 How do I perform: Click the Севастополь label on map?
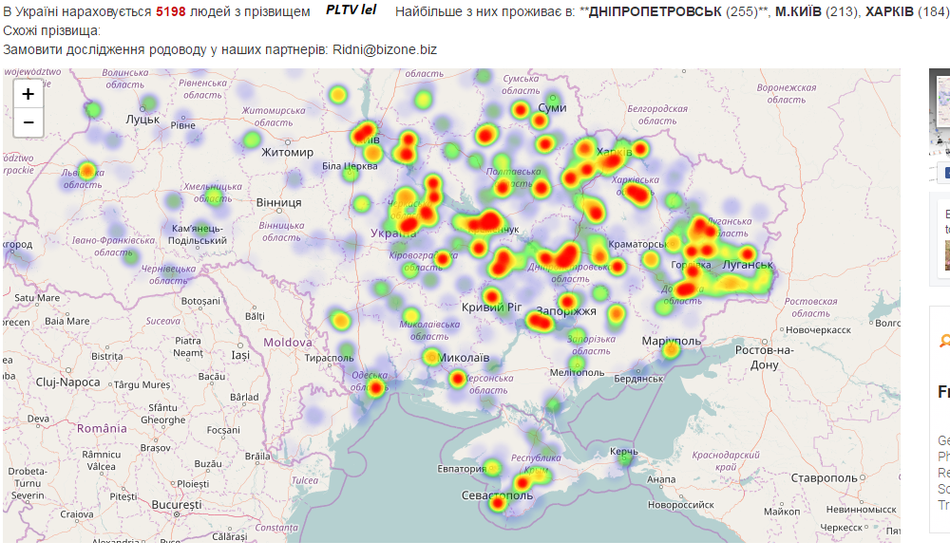497,495
